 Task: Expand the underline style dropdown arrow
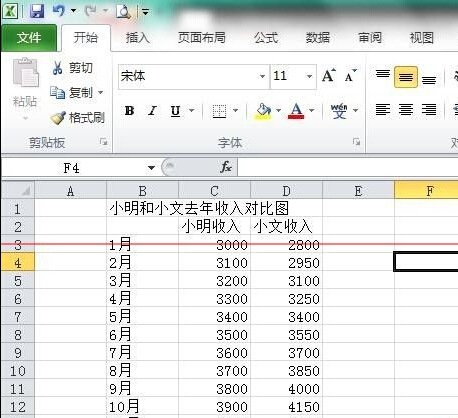click(191, 110)
